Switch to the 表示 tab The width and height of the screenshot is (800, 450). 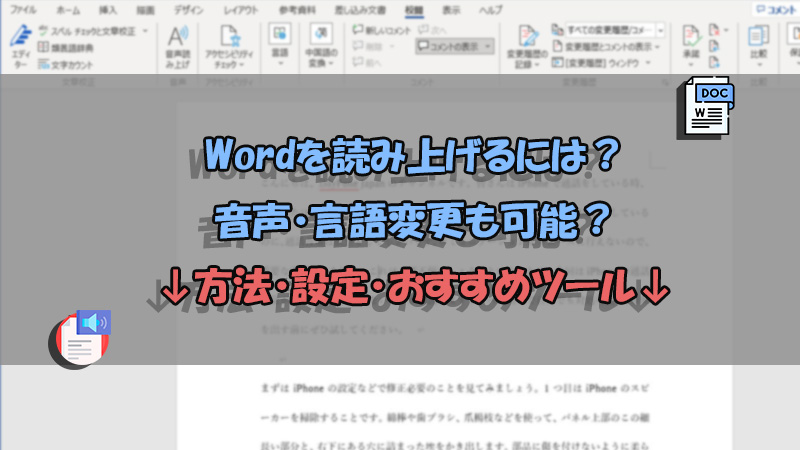453,8
